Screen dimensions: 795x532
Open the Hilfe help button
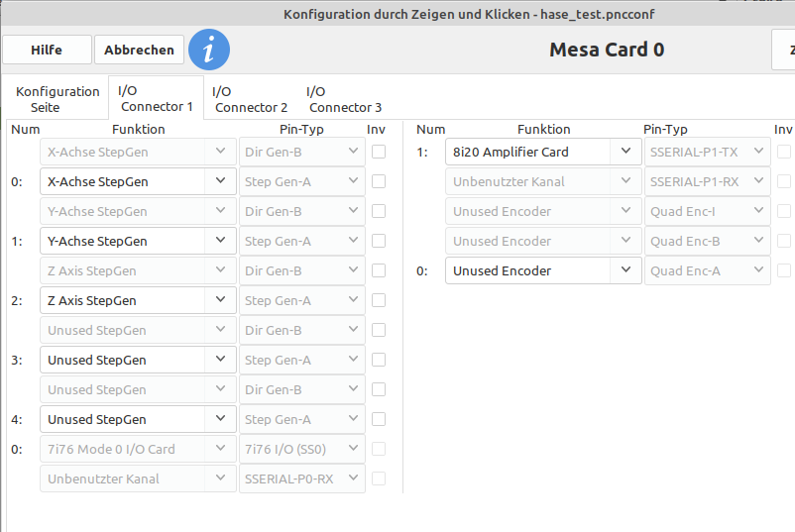point(47,50)
